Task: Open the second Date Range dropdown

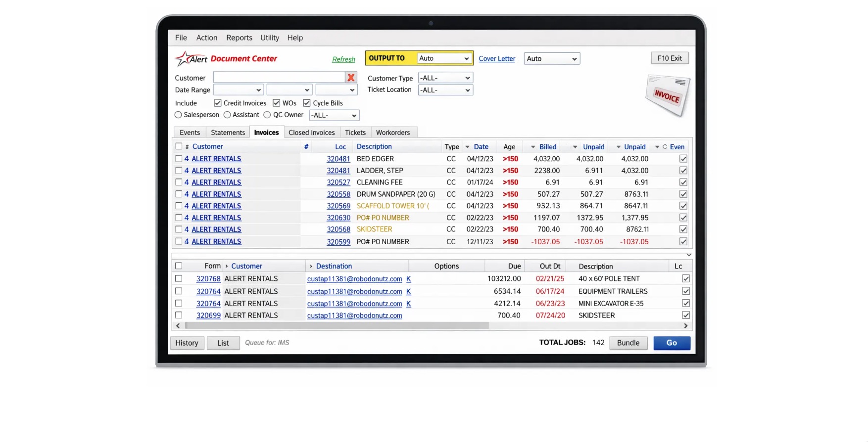Action: pos(289,90)
